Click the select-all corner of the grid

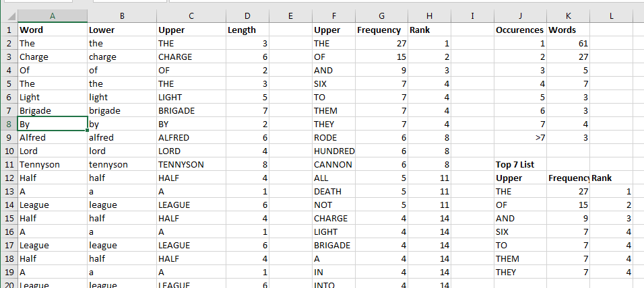coord(8,15)
